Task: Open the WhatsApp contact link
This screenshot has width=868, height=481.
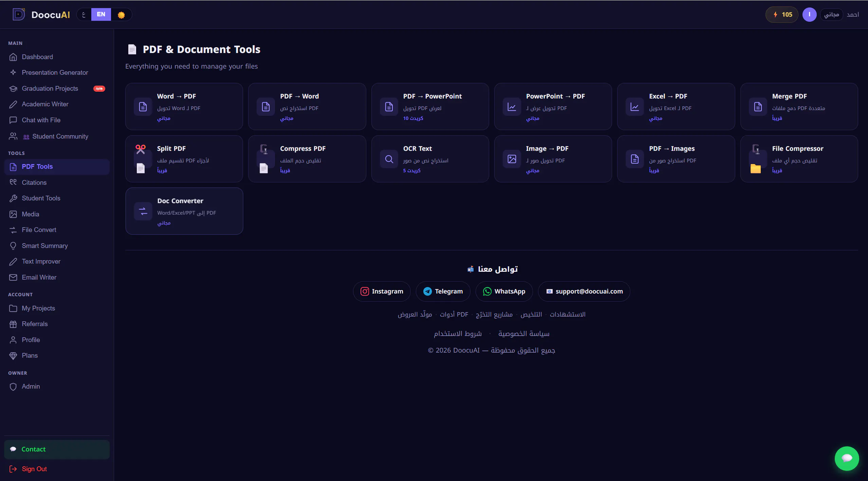Action: pos(504,291)
